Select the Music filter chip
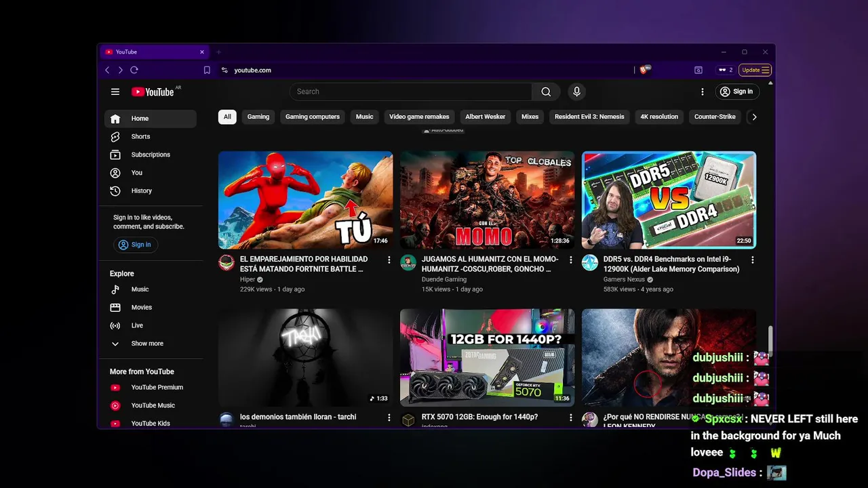 [x=365, y=117]
